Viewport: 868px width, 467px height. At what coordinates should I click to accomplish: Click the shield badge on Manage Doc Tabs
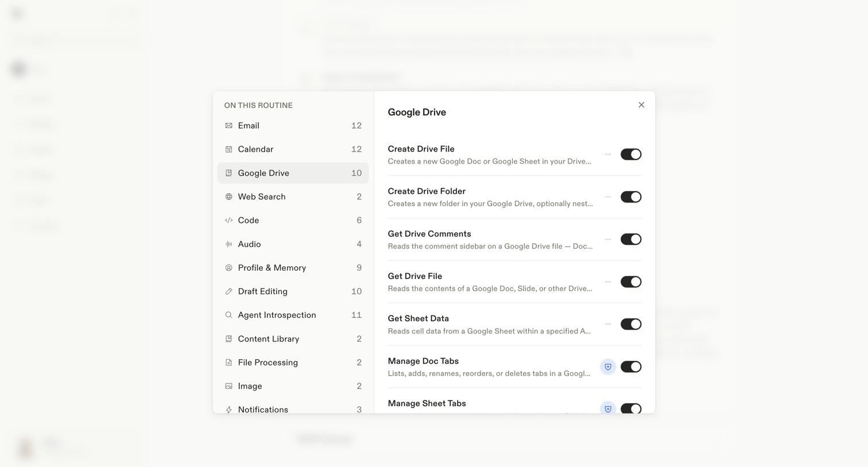point(608,367)
